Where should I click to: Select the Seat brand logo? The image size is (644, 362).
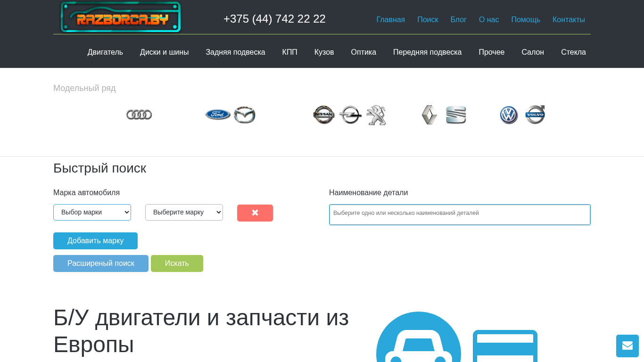tap(456, 115)
